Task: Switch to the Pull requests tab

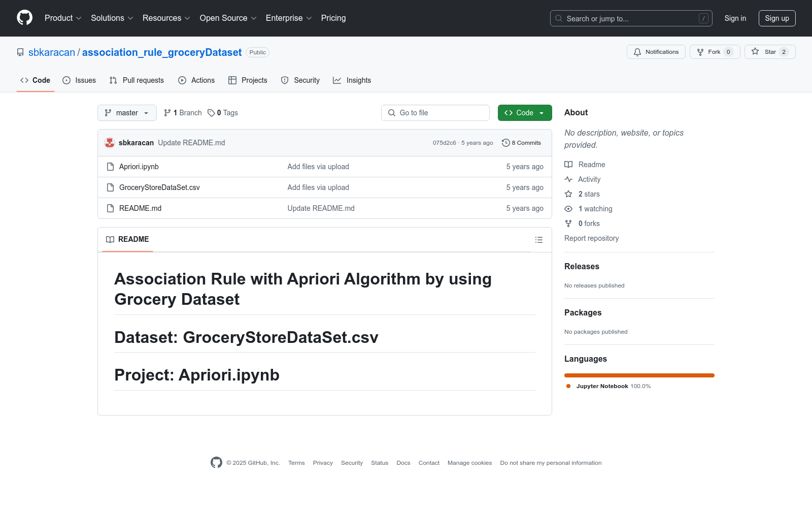Action: [x=137, y=80]
